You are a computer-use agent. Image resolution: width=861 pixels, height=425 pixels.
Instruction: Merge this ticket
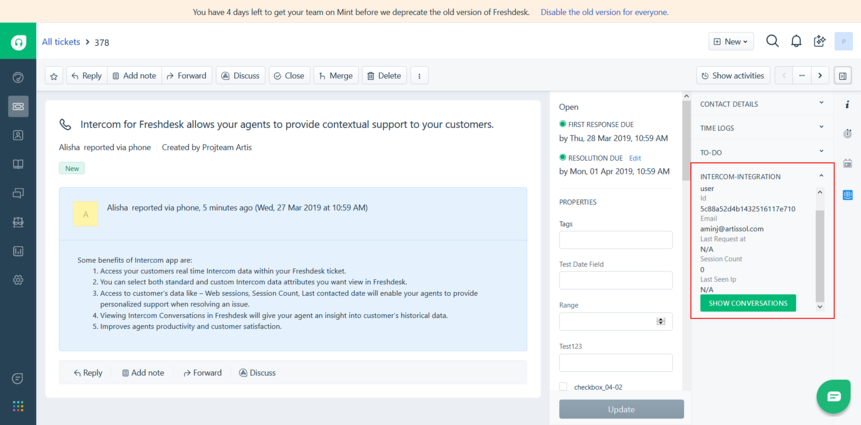tap(336, 76)
